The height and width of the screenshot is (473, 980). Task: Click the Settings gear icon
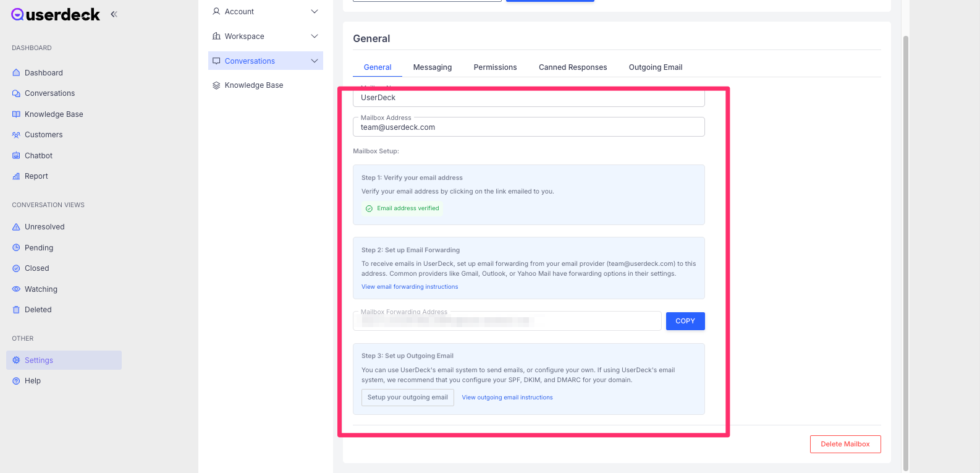tap(16, 360)
